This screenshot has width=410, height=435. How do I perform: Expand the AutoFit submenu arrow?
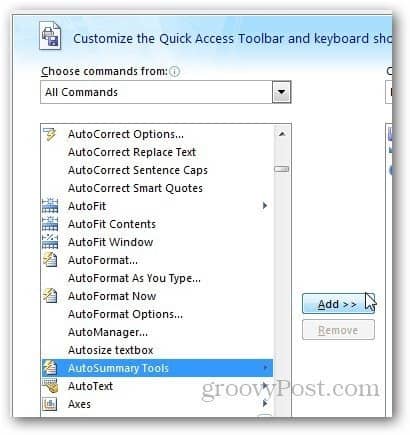(265, 206)
